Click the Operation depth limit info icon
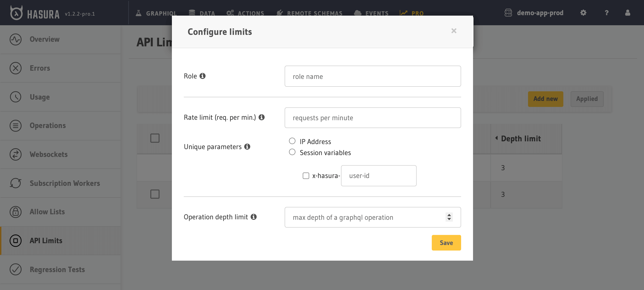 point(253,217)
